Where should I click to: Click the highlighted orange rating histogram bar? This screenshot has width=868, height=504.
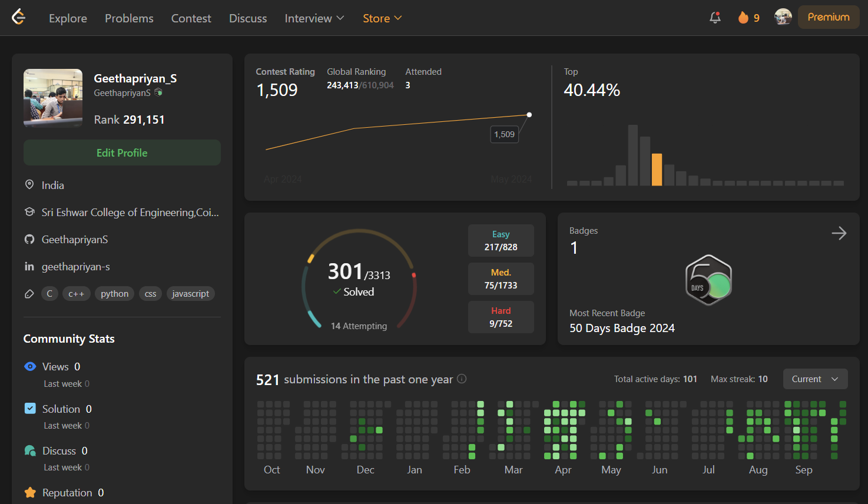coord(657,170)
